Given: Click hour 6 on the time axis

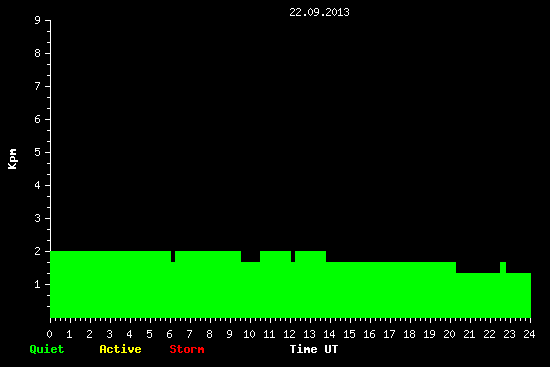Looking at the screenshot, I should click(169, 334).
